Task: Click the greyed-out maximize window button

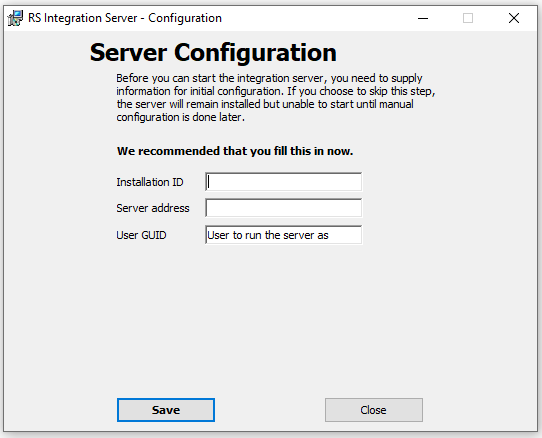Action: [468, 18]
